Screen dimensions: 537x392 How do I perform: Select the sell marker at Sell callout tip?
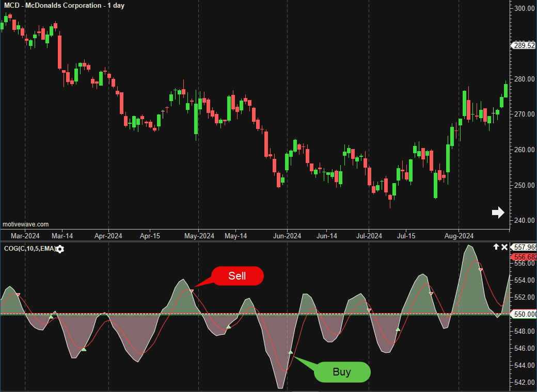coord(192,291)
